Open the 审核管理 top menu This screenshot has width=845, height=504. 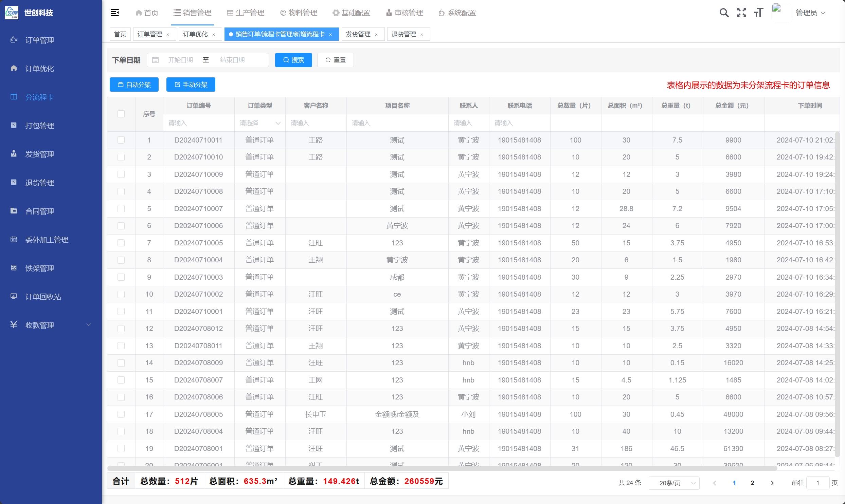click(x=404, y=13)
